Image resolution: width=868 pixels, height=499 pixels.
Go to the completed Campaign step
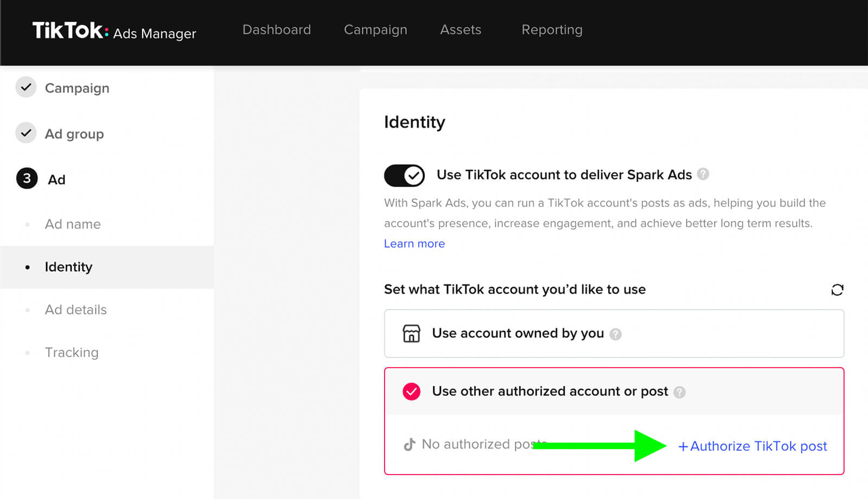point(77,88)
